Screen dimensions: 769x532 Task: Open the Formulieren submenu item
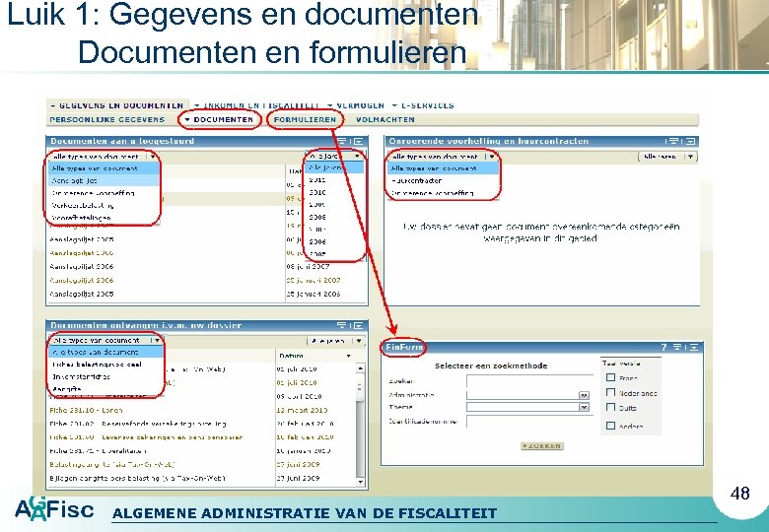click(x=305, y=119)
